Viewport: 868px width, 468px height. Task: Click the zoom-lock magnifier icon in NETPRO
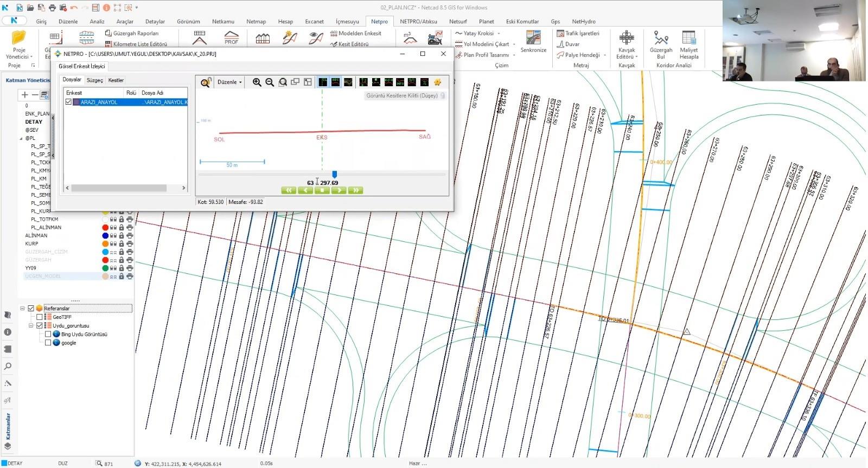(206, 82)
